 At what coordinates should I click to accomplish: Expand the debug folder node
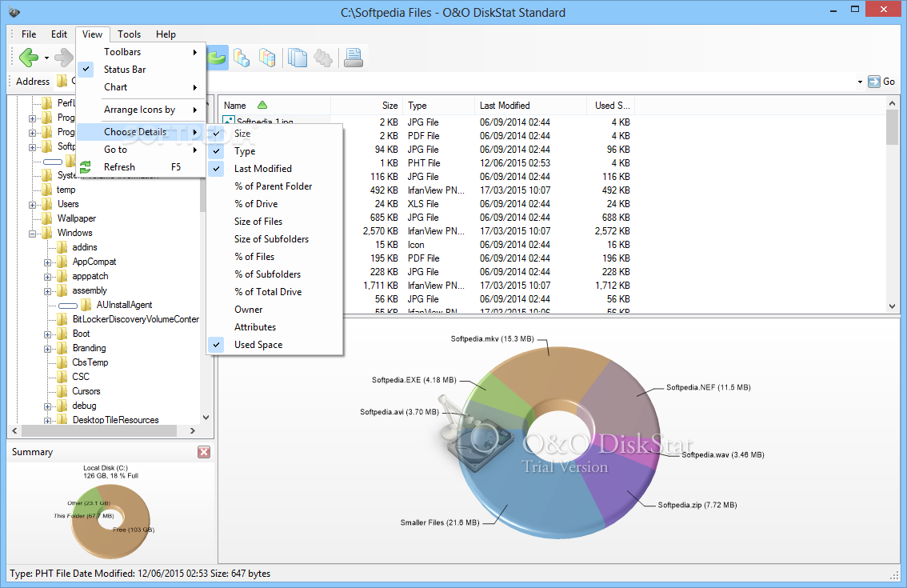pos(47,406)
